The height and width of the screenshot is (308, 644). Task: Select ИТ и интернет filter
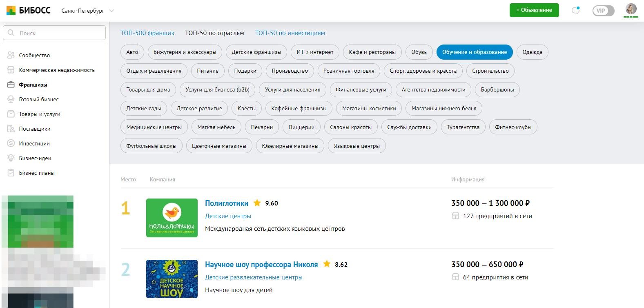click(315, 52)
